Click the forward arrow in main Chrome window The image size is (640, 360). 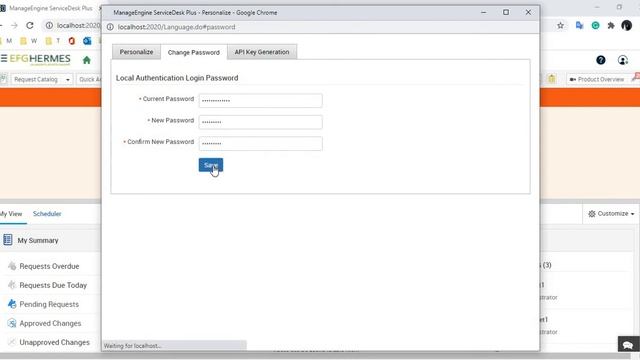[14, 25]
